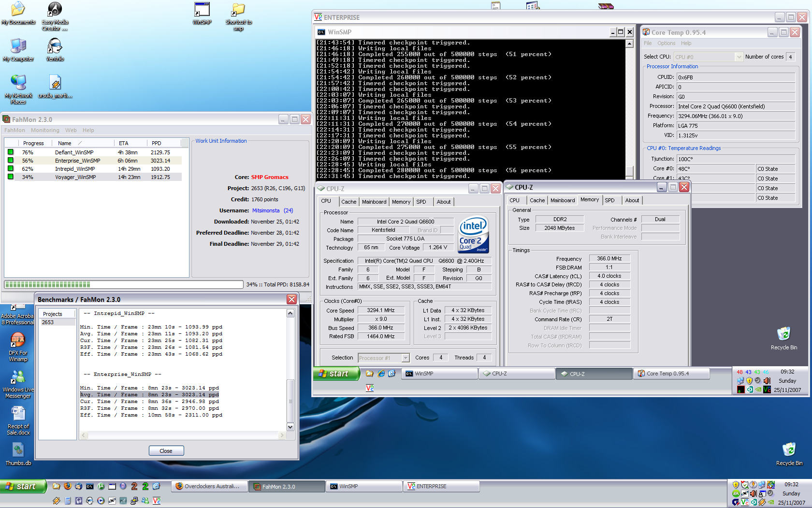
Task: Select CPU tab in right CPU-Z window
Action: (x=515, y=200)
